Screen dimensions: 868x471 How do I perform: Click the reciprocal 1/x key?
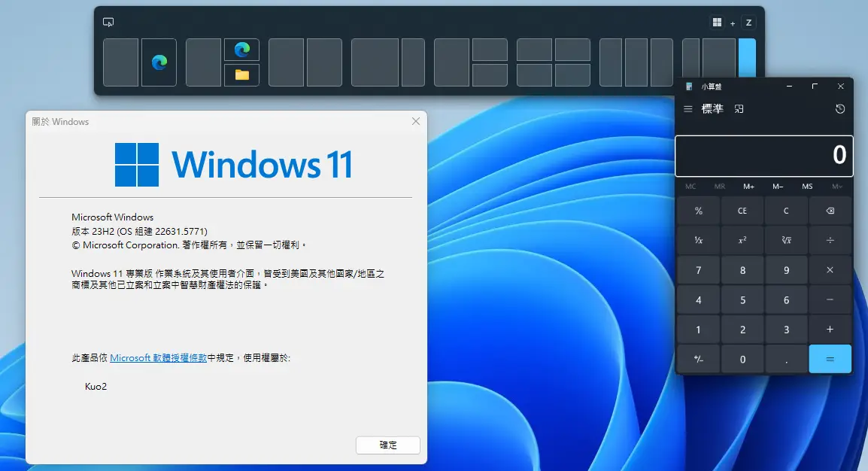(699, 240)
